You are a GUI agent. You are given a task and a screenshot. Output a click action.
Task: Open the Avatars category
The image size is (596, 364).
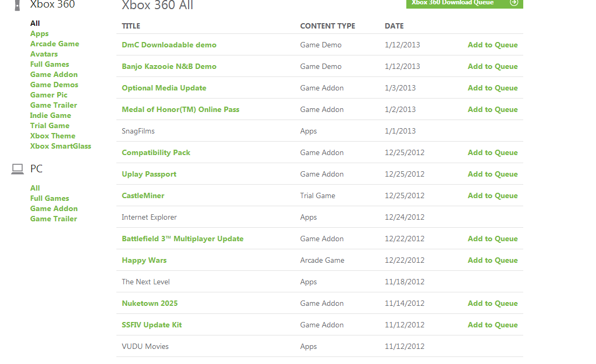click(x=44, y=54)
